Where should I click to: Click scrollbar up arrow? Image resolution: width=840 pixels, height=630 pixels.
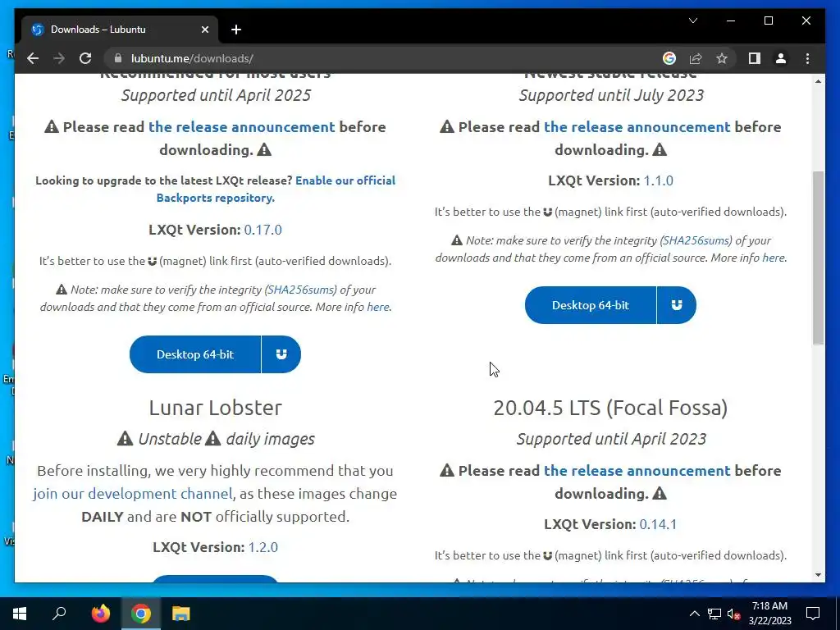tap(818, 81)
